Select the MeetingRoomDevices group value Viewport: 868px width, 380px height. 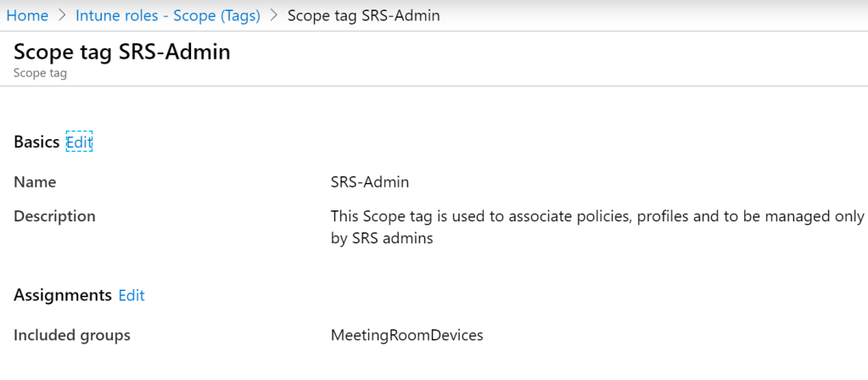click(x=406, y=335)
